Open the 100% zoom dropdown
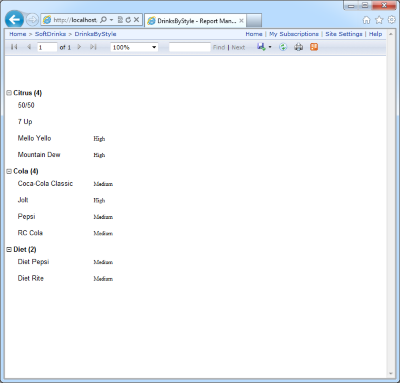The height and width of the screenshot is (383, 400). (134, 47)
